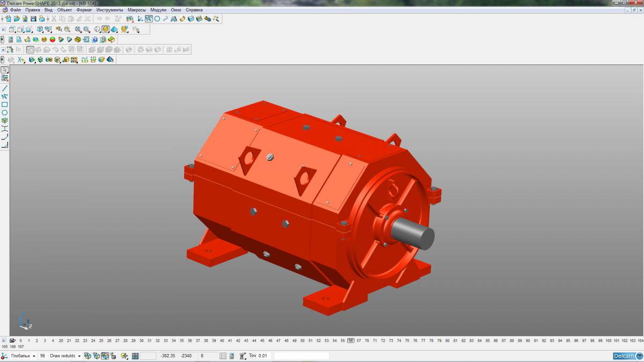Toggle level 56 in the levels bar

351,341
